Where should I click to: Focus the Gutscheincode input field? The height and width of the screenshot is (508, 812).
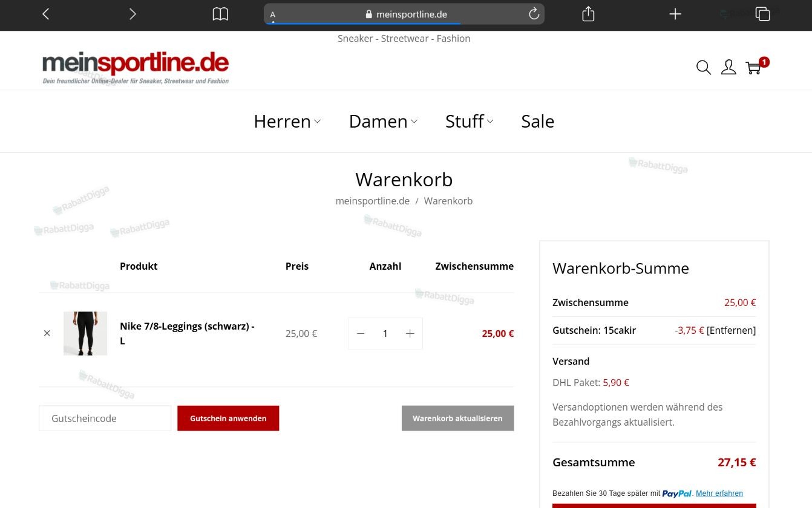coord(105,418)
